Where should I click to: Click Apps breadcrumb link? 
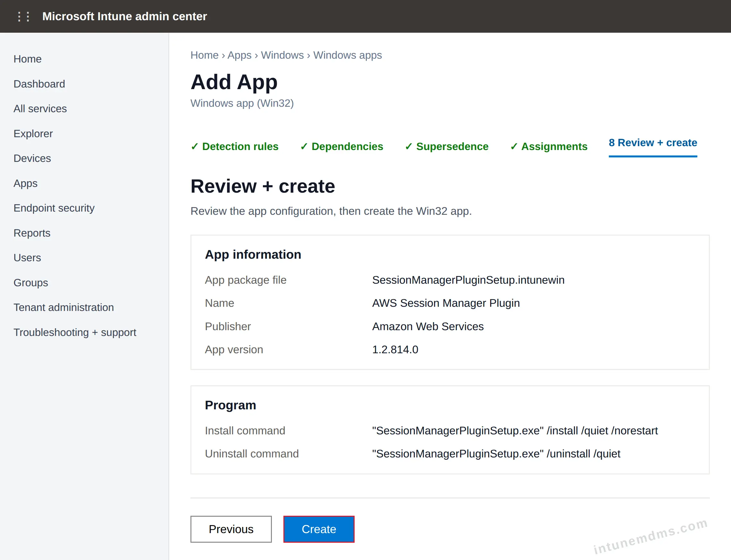point(240,55)
